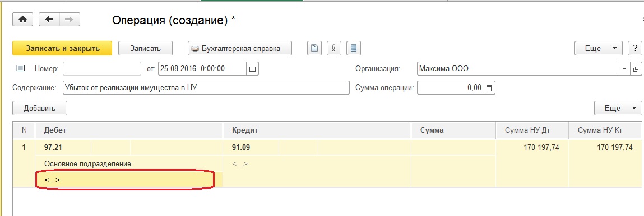Add a new row with Добавить

(x=39, y=108)
